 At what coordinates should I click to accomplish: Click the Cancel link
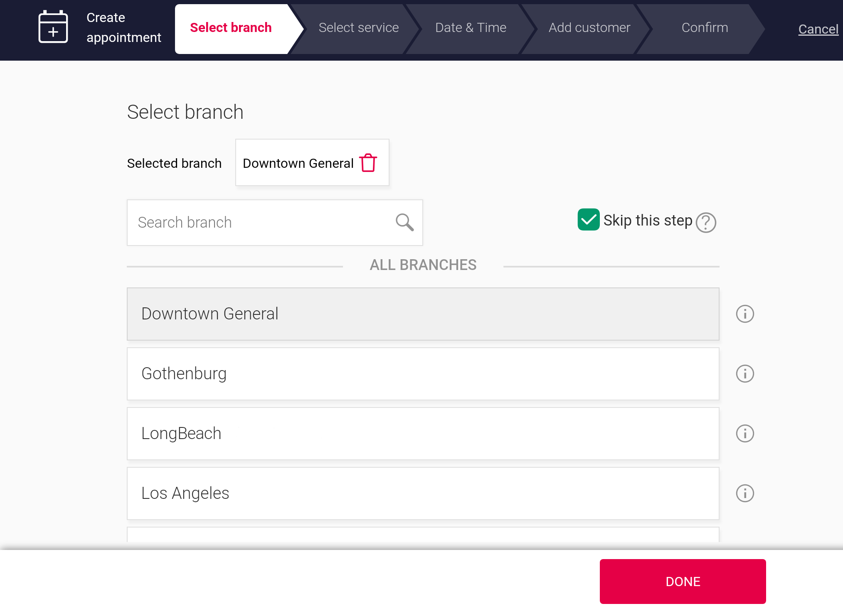pos(818,29)
